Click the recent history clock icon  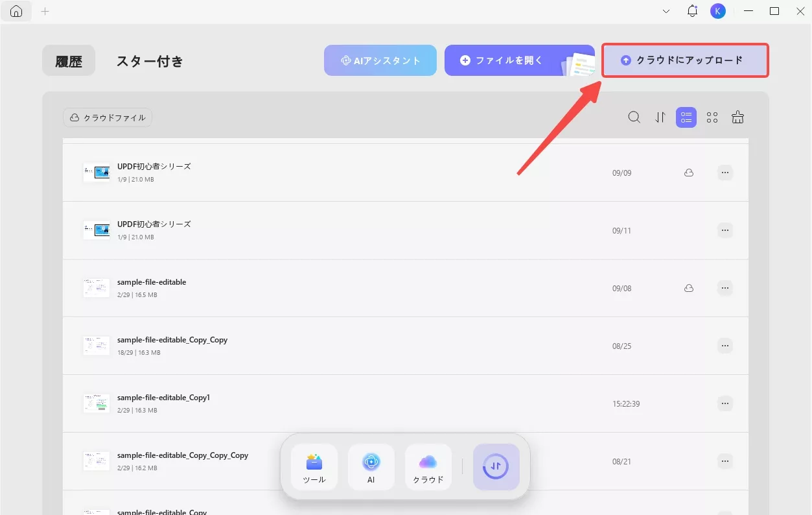(496, 467)
